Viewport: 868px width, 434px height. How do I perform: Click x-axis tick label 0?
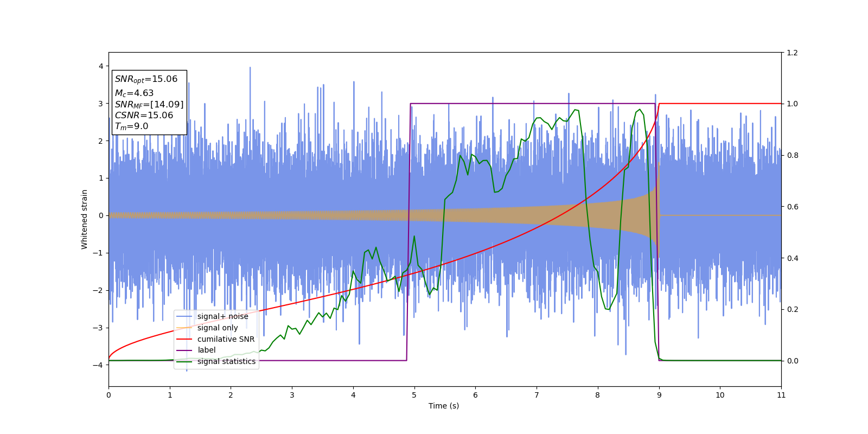[108, 395]
